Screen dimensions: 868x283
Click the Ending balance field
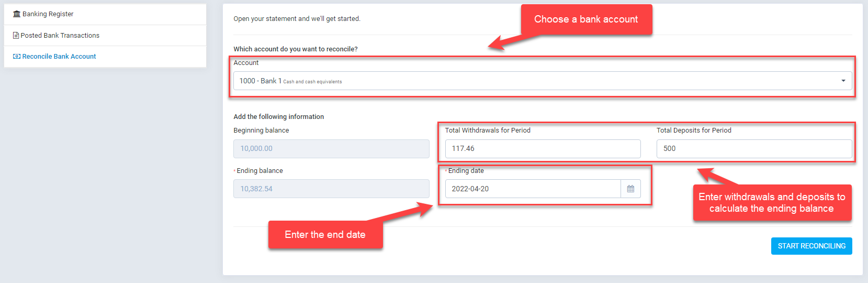[x=331, y=189]
